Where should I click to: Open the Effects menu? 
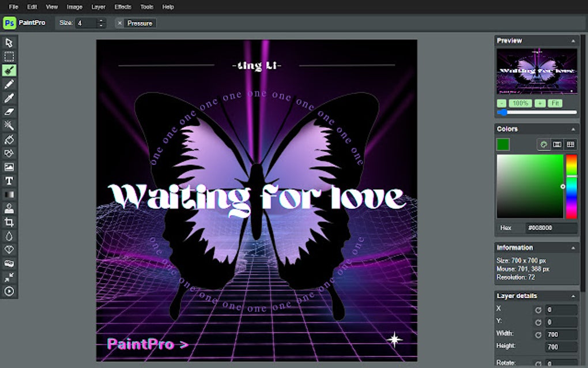pos(122,7)
